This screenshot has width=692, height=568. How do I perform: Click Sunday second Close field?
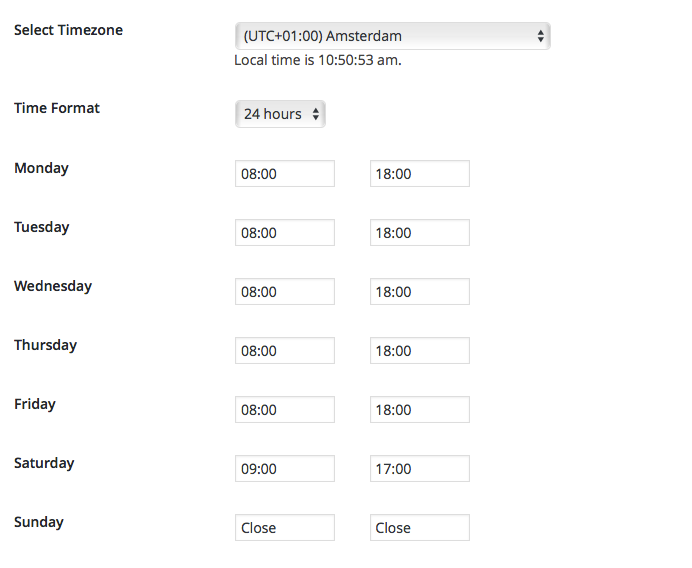[x=419, y=528]
